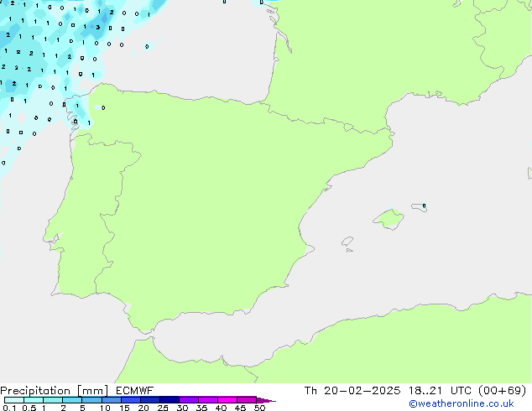Click the '15' legend scale number
The height and width of the screenshot is (411, 532).
[x=124, y=408]
